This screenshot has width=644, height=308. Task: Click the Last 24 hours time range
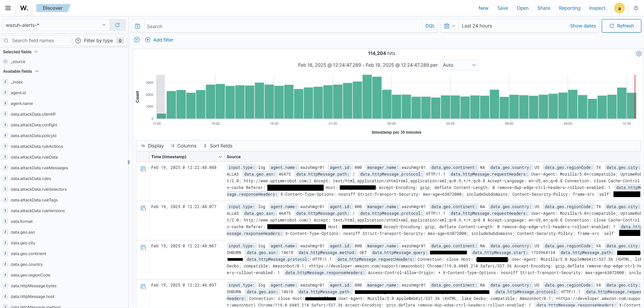pos(477,26)
